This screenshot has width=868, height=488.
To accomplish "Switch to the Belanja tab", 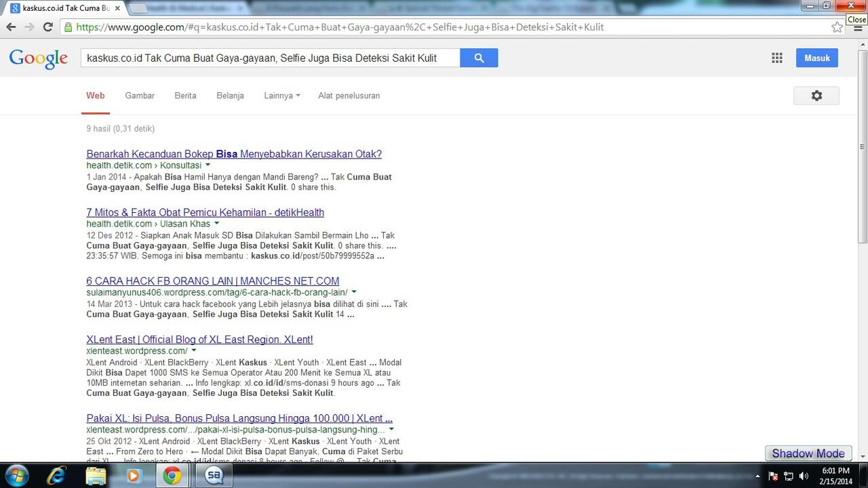I will tap(230, 96).
